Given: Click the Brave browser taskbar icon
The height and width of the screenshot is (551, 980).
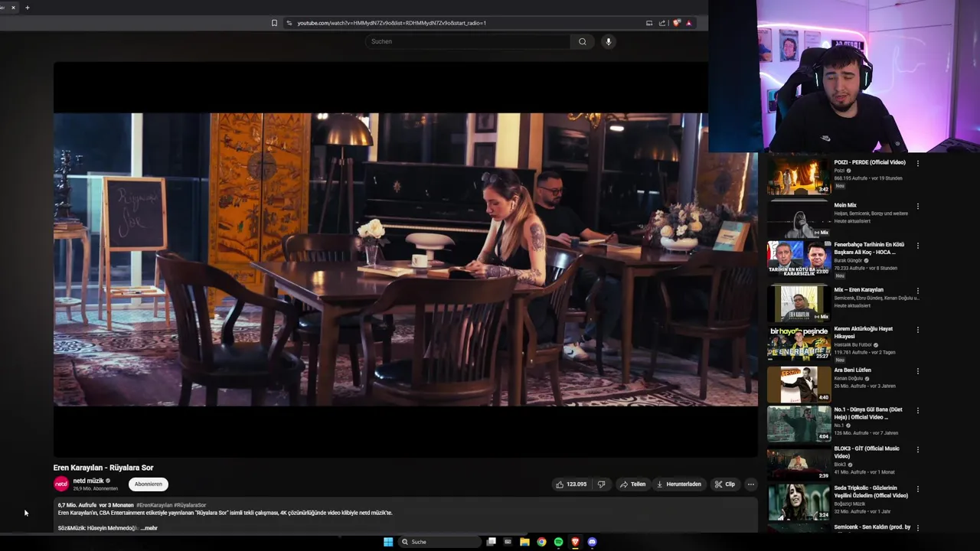Looking at the screenshot, I should [x=575, y=542].
